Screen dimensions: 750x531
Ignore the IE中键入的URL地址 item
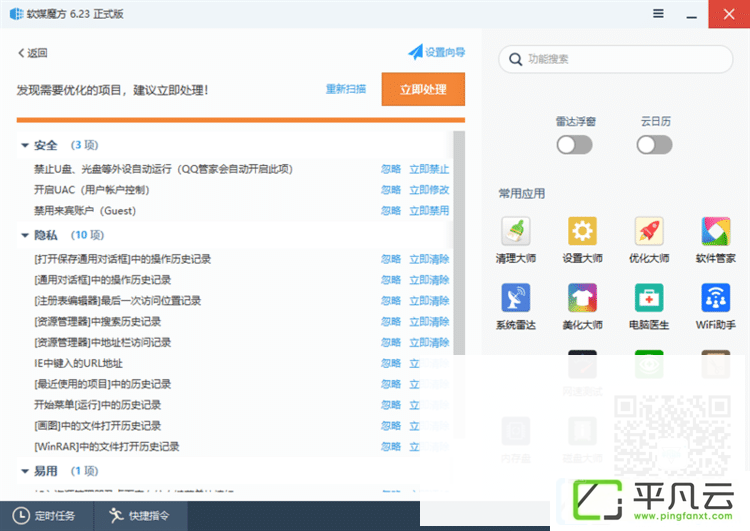tap(391, 364)
